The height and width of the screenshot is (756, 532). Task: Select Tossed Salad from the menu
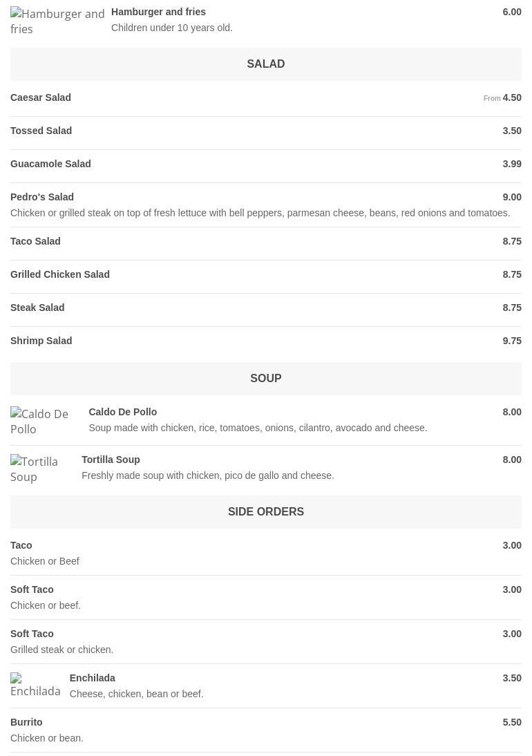tap(41, 131)
